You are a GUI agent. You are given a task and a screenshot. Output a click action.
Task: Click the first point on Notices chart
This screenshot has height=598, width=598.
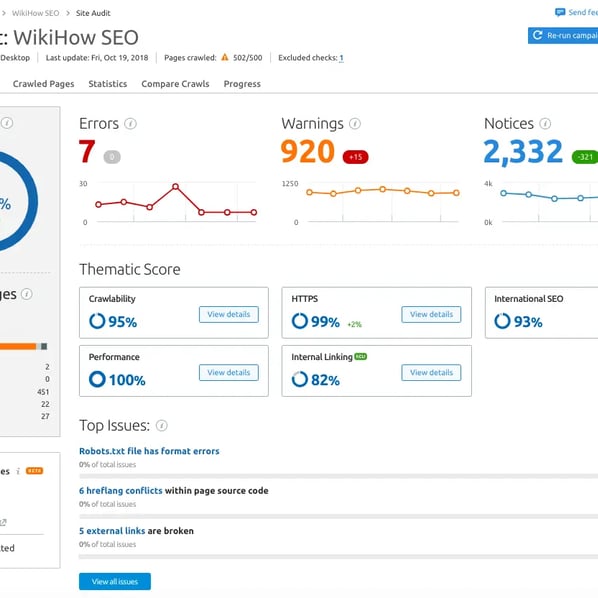pyautogui.click(x=503, y=193)
